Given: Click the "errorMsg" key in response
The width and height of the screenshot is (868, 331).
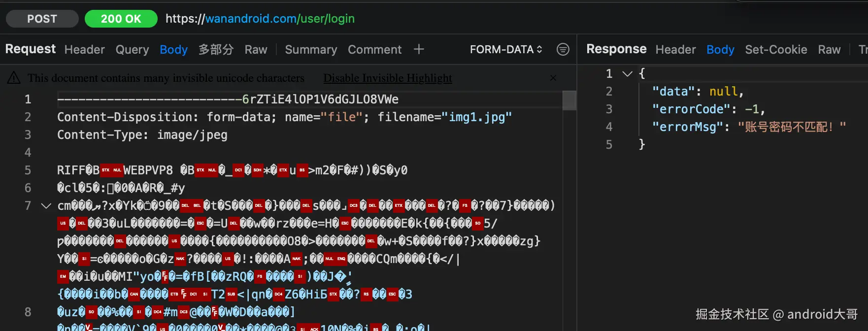Looking at the screenshot, I should [x=688, y=127].
